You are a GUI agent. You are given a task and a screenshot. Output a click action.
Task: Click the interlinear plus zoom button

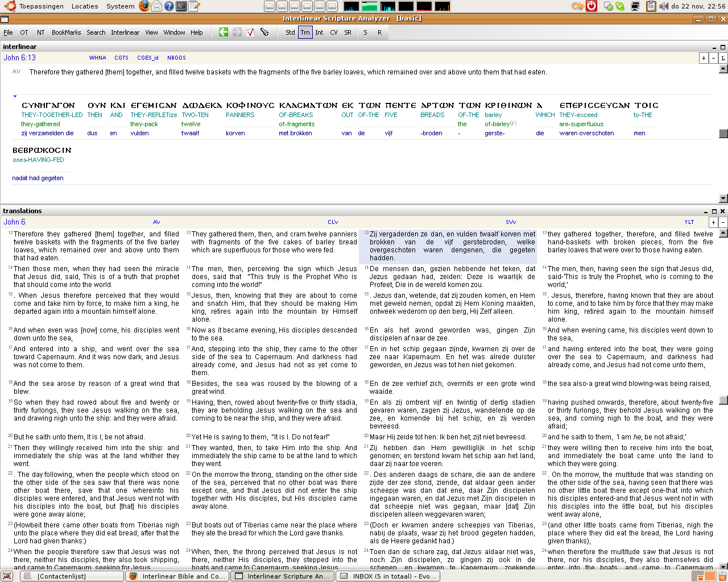[704, 58]
